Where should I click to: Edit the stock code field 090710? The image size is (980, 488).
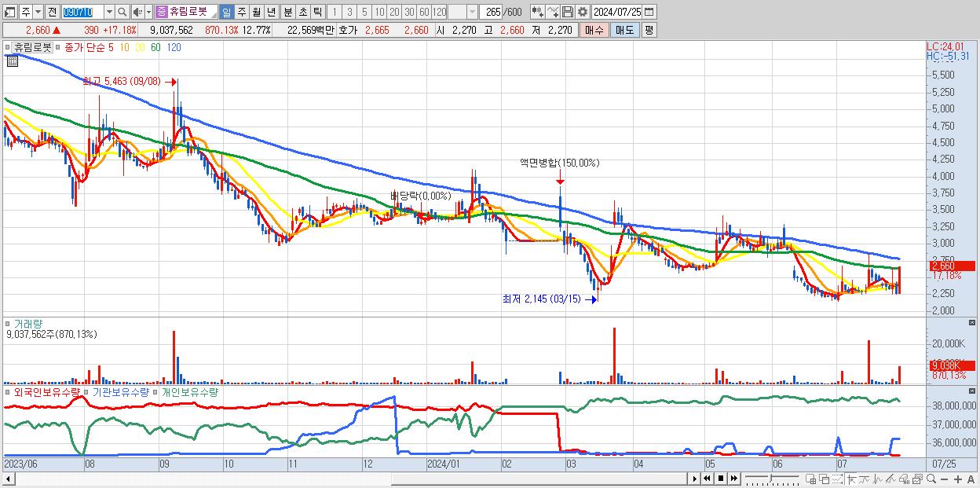click(x=82, y=12)
